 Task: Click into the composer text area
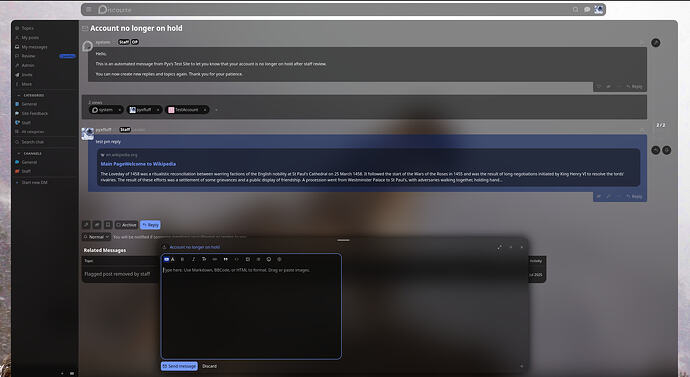tap(251, 311)
